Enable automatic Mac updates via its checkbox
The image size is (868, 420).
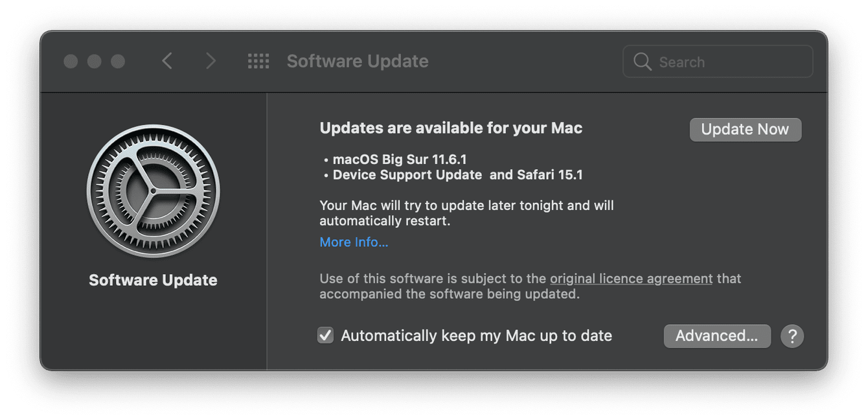click(x=325, y=335)
